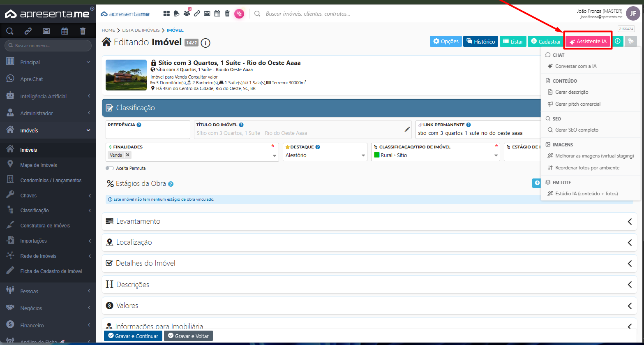Open the envelope mail icon in top toolbar
Screen dimensions: 644x345
pos(207,14)
